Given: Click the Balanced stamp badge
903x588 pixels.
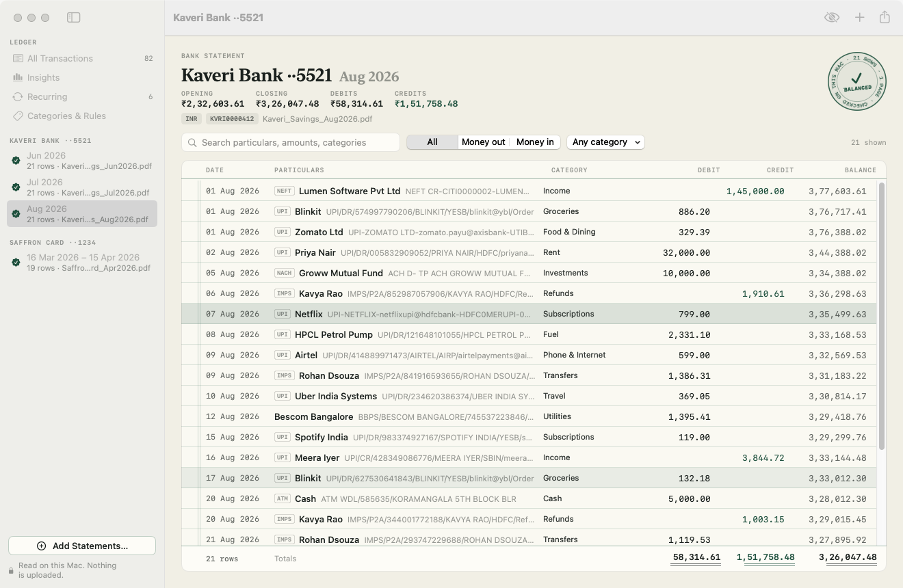Looking at the screenshot, I should click(857, 81).
